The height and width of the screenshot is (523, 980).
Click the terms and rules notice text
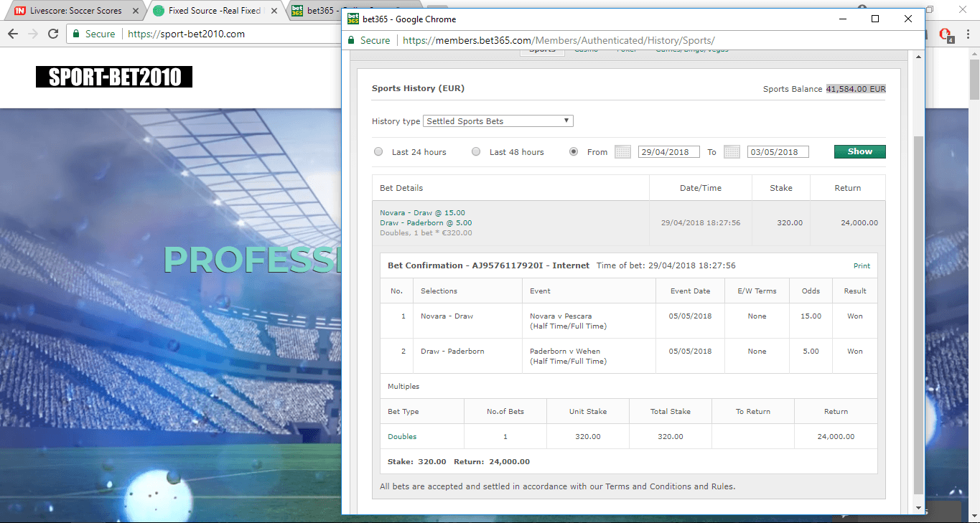(x=558, y=486)
